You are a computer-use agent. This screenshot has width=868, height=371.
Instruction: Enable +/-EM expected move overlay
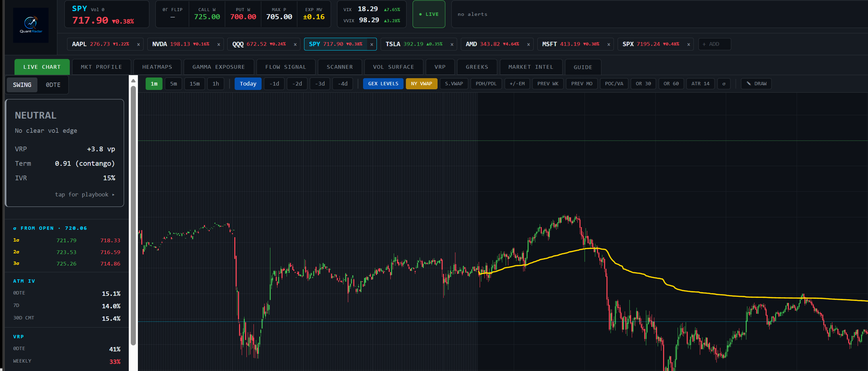pyautogui.click(x=517, y=84)
